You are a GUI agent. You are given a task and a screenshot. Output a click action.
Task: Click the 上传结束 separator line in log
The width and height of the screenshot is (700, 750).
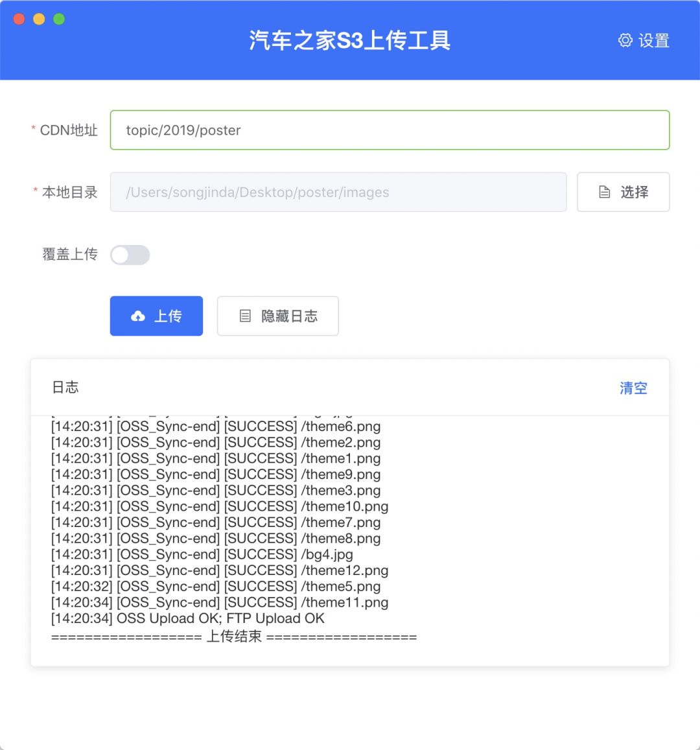click(234, 636)
